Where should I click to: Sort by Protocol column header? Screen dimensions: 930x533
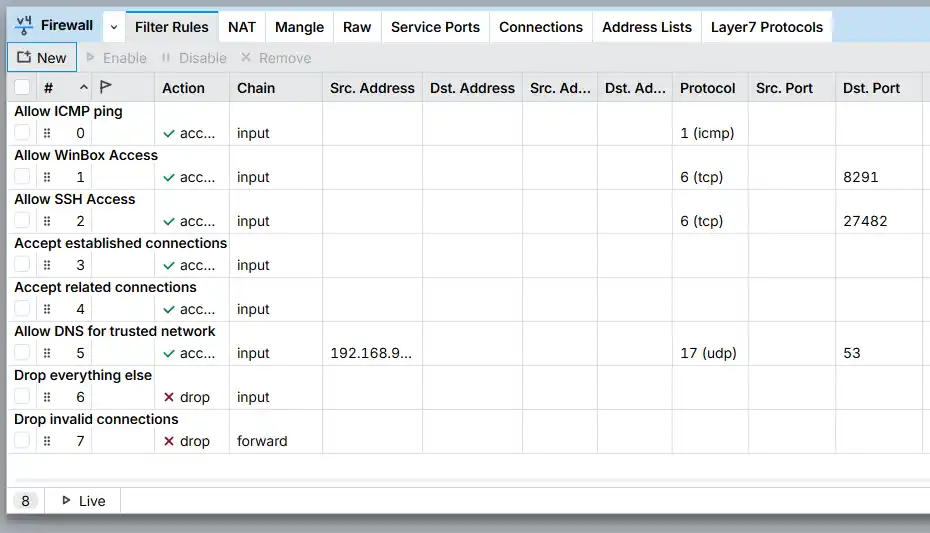point(708,88)
